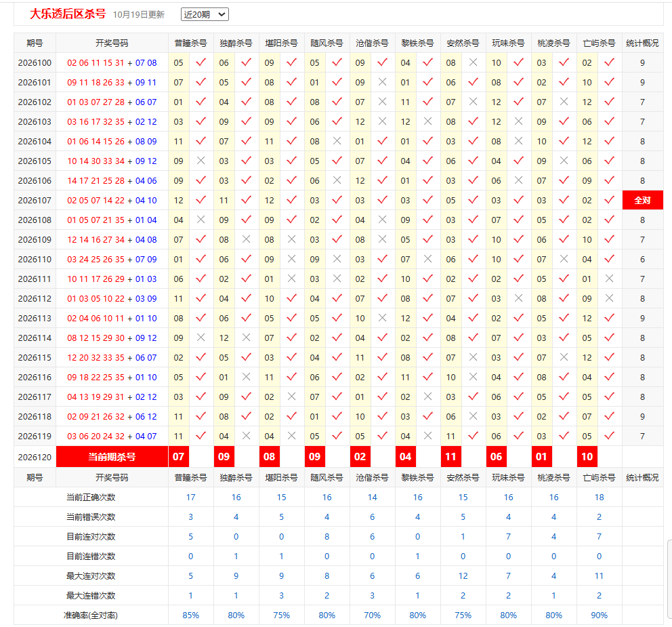Click the 85% accuracy value for 昔瞳杀号
Screen dimensions: 672x627
pos(191,615)
